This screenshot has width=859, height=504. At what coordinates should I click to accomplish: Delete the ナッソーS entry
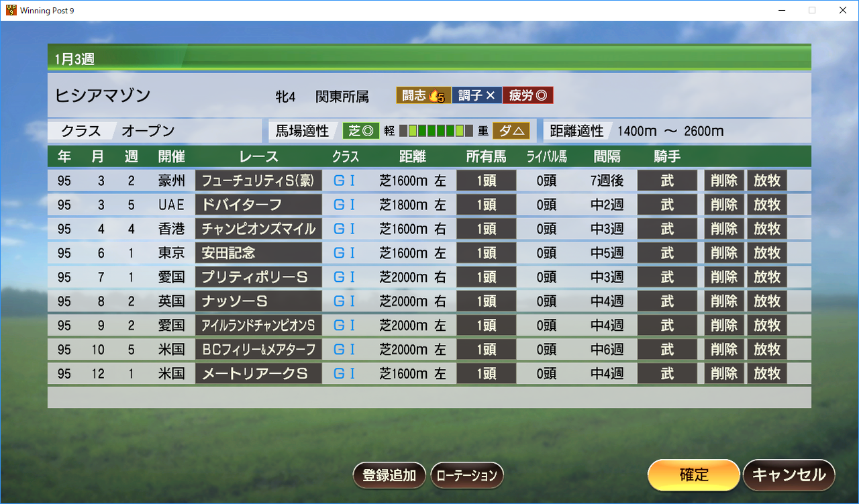pos(724,301)
